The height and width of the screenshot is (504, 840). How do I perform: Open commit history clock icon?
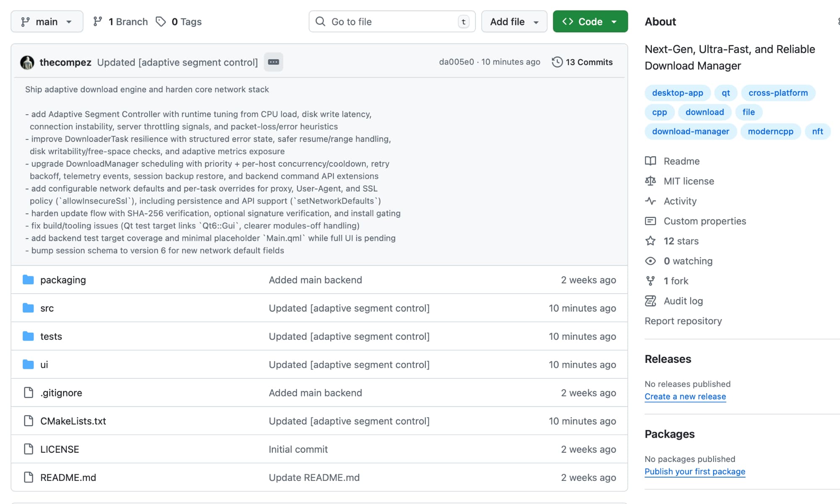pyautogui.click(x=557, y=62)
